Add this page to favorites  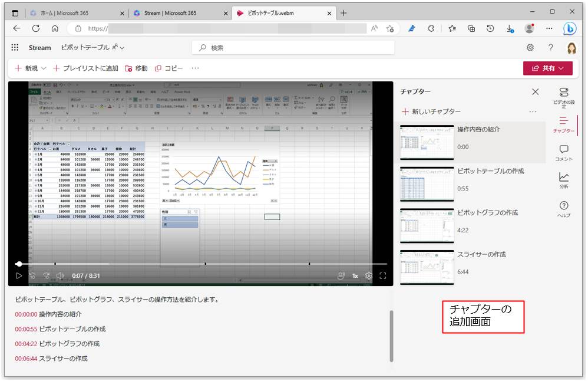pos(390,28)
